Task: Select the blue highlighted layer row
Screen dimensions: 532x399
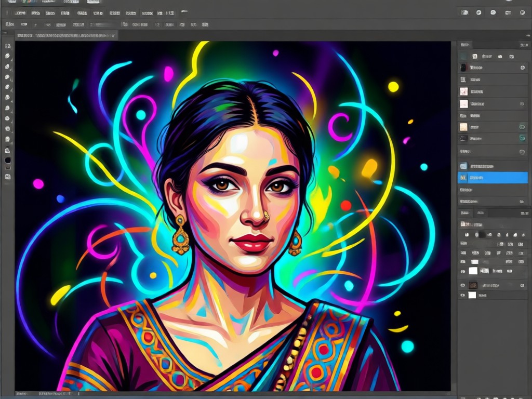Action: [x=493, y=178]
